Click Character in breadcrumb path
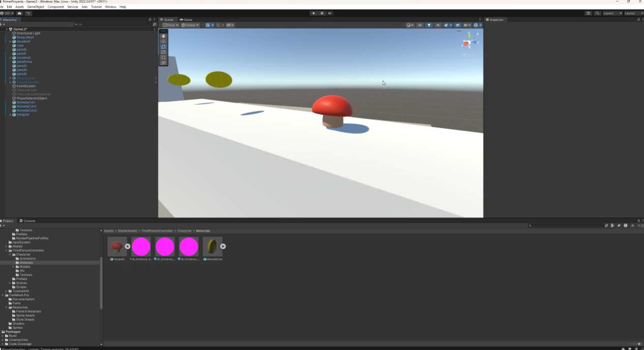This screenshot has width=644, height=350. coord(184,231)
